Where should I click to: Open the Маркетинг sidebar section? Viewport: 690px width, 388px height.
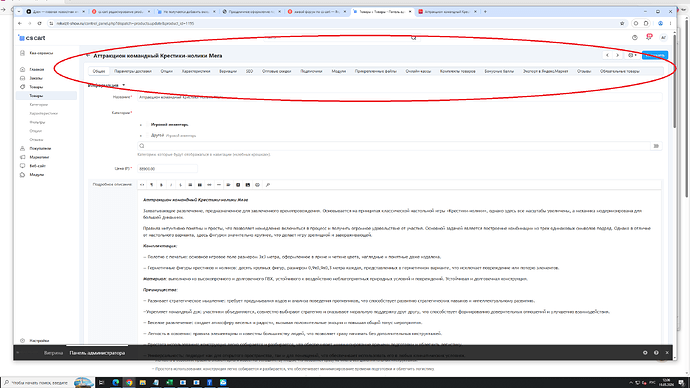pos(39,157)
